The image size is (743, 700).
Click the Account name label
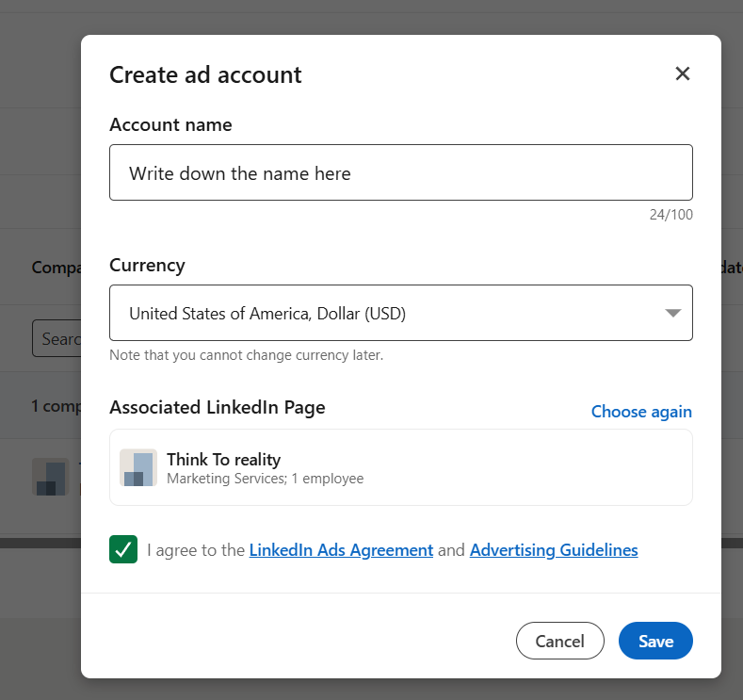pos(170,124)
